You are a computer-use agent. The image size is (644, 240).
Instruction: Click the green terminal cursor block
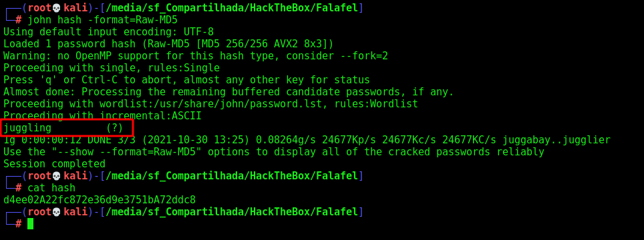[30, 223]
